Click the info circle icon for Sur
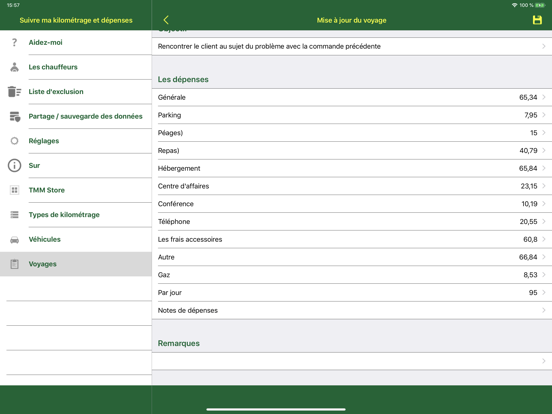The height and width of the screenshot is (414, 552). [14, 165]
